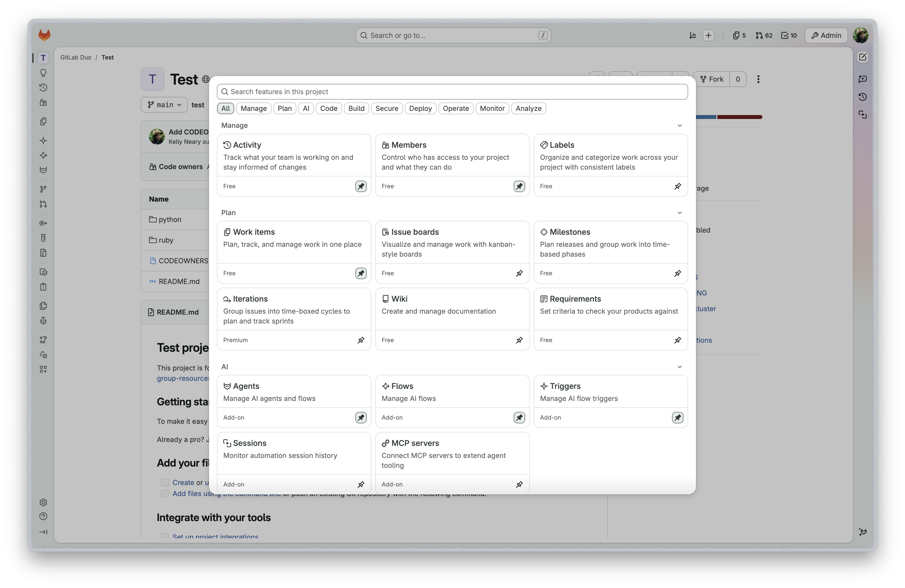905x588 pixels.
Task: Unpin the Agents feature card
Action: tap(361, 417)
